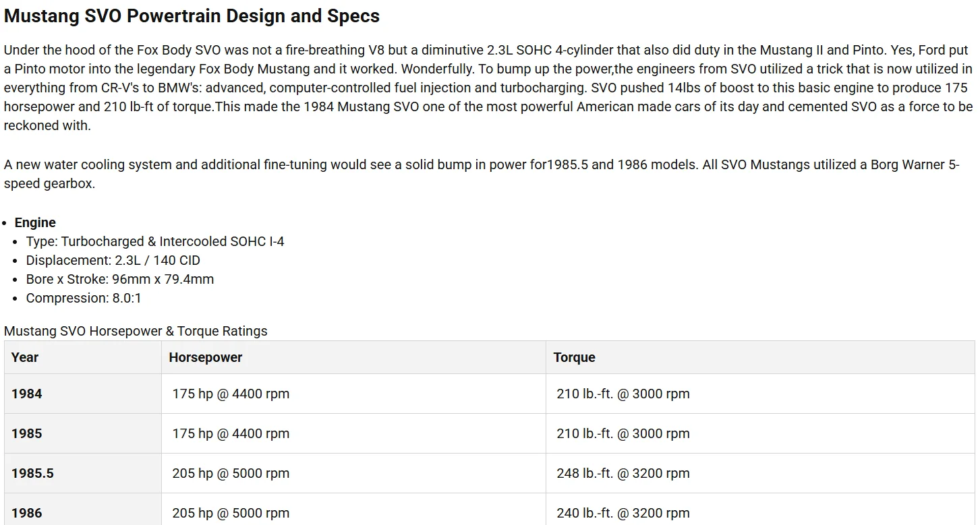Click the "Mustang SVO Horsepower & Torque Ratings" caption
This screenshot has height=525, width=980.
tap(136, 331)
